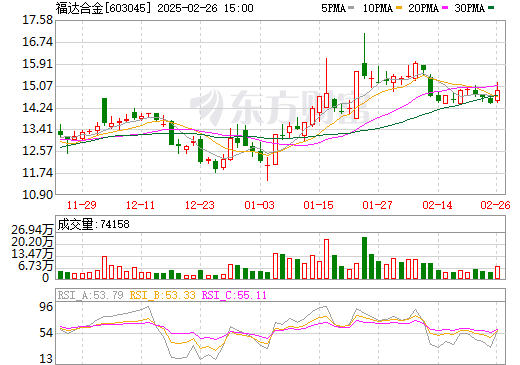Click the 12-23 date axis label

point(200,205)
